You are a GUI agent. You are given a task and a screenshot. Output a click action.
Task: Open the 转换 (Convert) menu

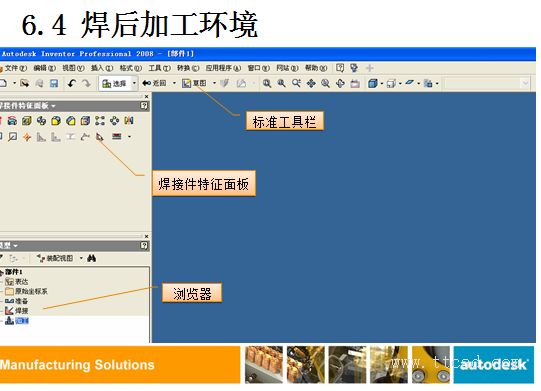coord(188,68)
